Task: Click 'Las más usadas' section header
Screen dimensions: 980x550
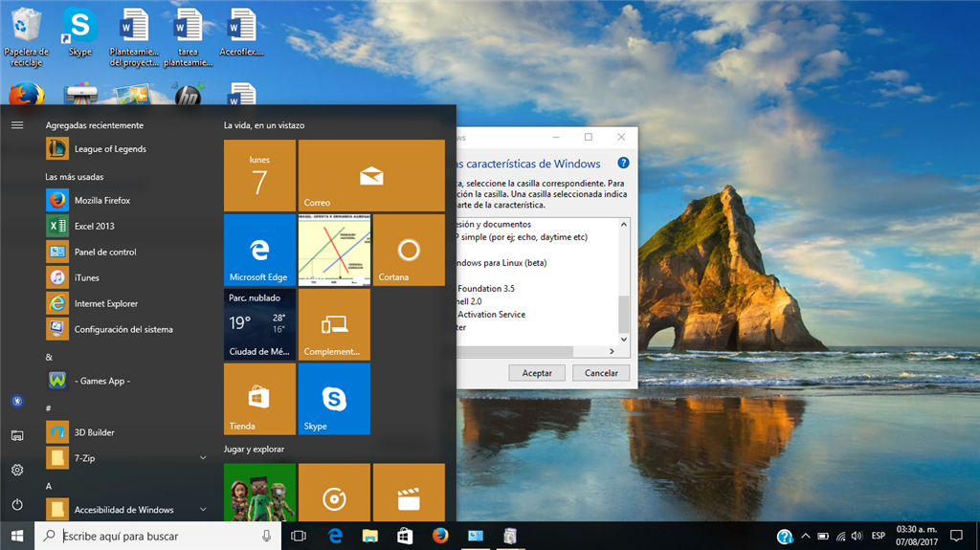Action: (75, 177)
